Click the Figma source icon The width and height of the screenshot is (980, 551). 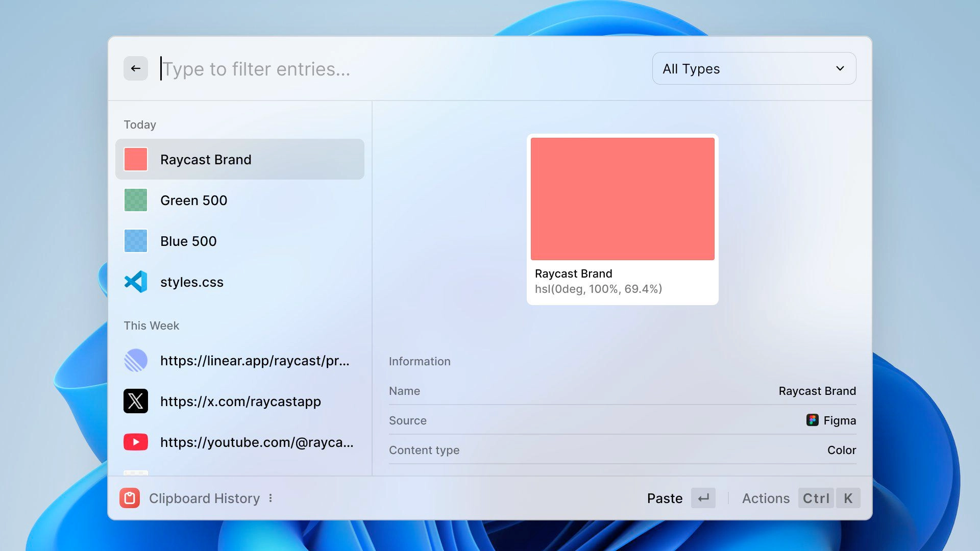point(812,420)
